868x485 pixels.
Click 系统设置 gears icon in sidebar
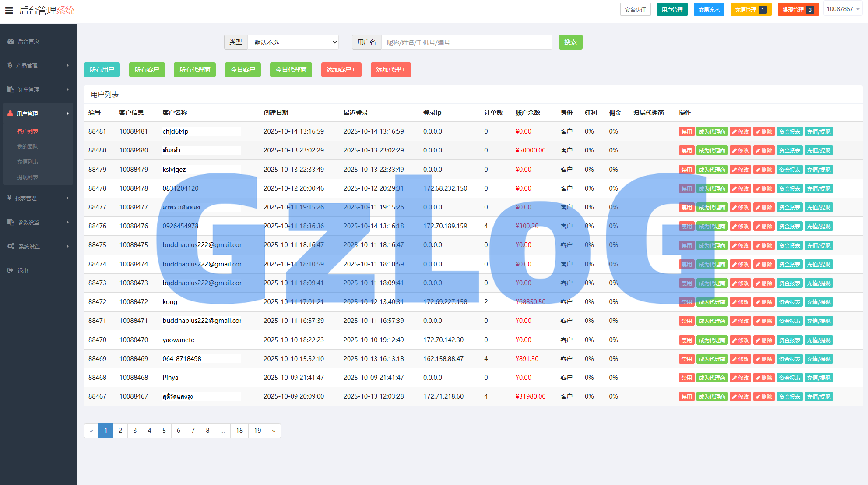click(11, 246)
